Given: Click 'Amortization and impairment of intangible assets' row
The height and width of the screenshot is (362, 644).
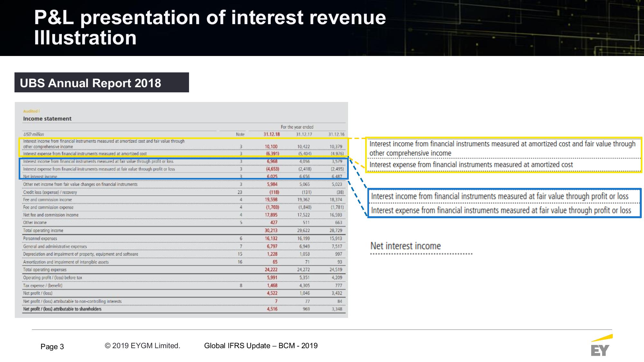Looking at the screenshot, I should pos(66,262).
